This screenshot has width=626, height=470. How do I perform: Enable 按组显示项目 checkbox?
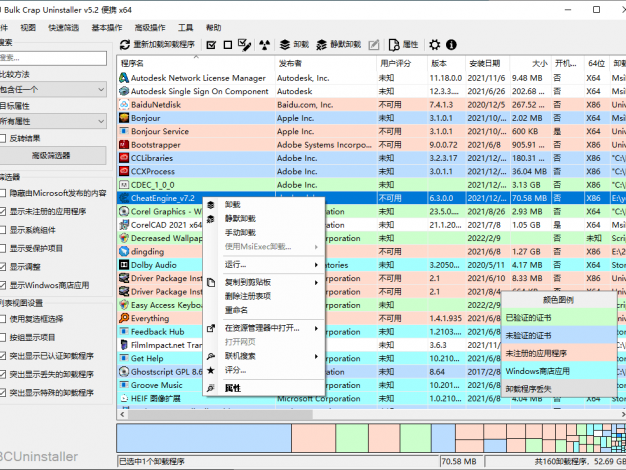click(2, 337)
